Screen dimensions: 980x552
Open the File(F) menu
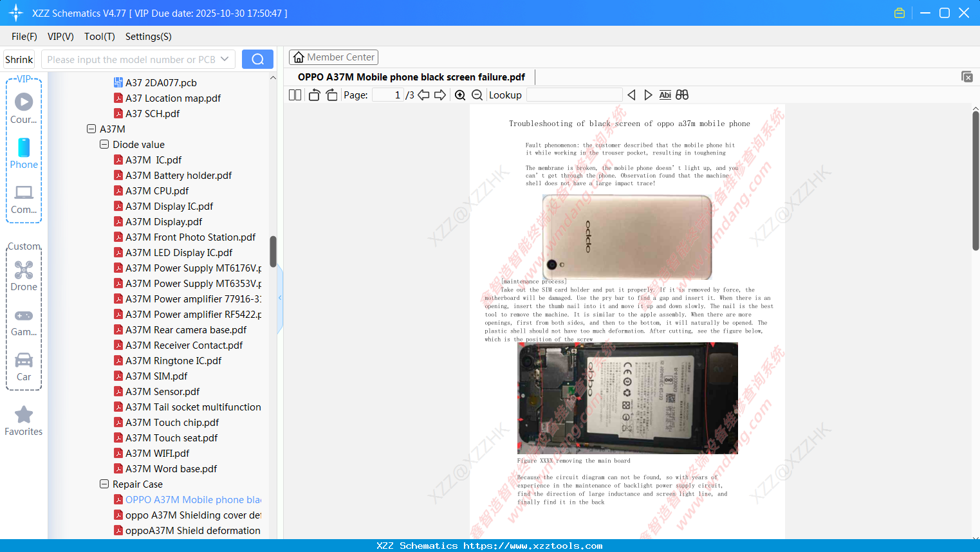pyautogui.click(x=24, y=37)
